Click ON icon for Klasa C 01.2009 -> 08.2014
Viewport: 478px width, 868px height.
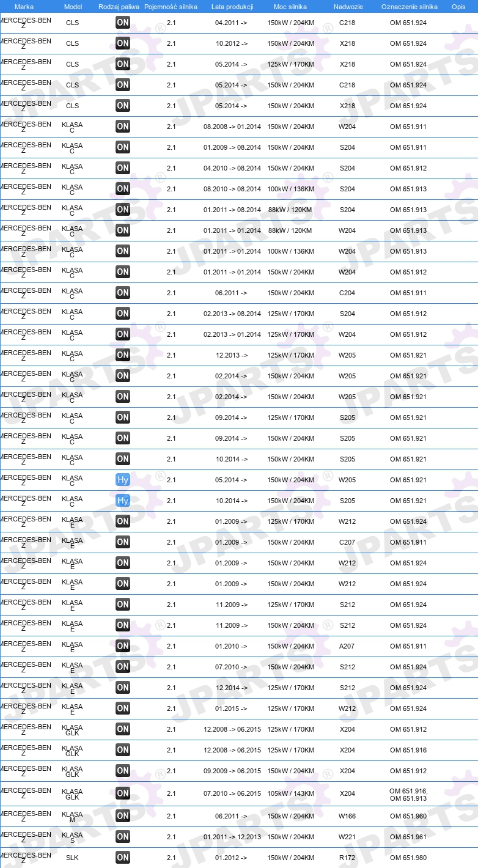(x=123, y=147)
